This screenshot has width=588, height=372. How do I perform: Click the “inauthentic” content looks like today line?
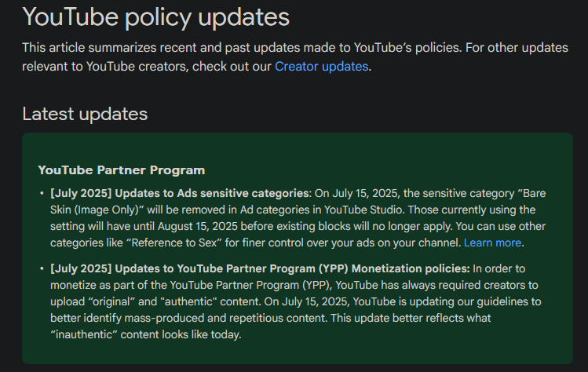(x=146, y=334)
